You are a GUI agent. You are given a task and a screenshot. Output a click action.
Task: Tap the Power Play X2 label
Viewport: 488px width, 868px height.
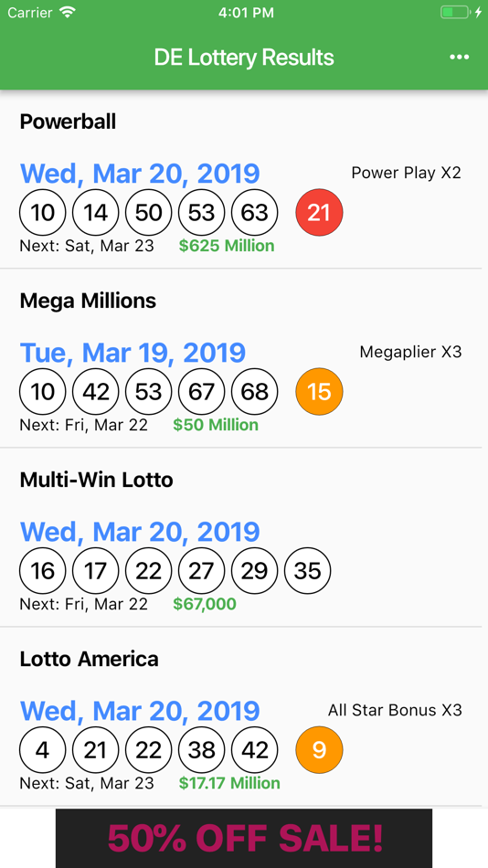tap(406, 173)
